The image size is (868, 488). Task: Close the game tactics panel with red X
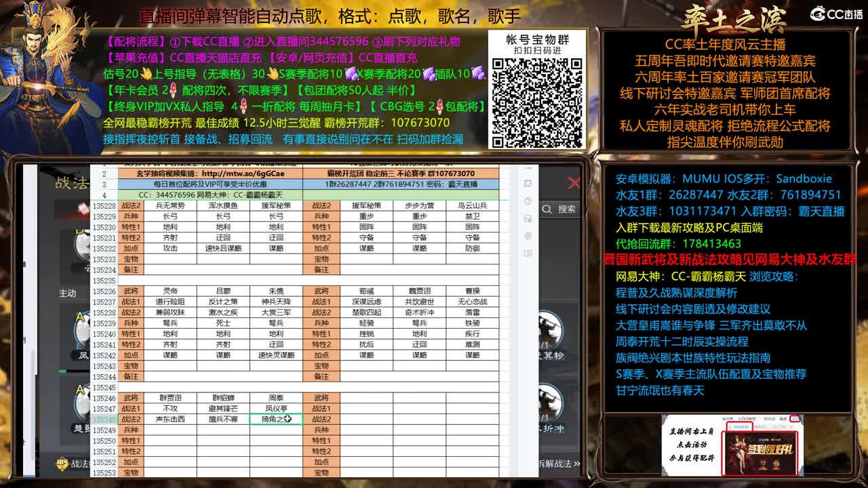click(x=574, y=183)
